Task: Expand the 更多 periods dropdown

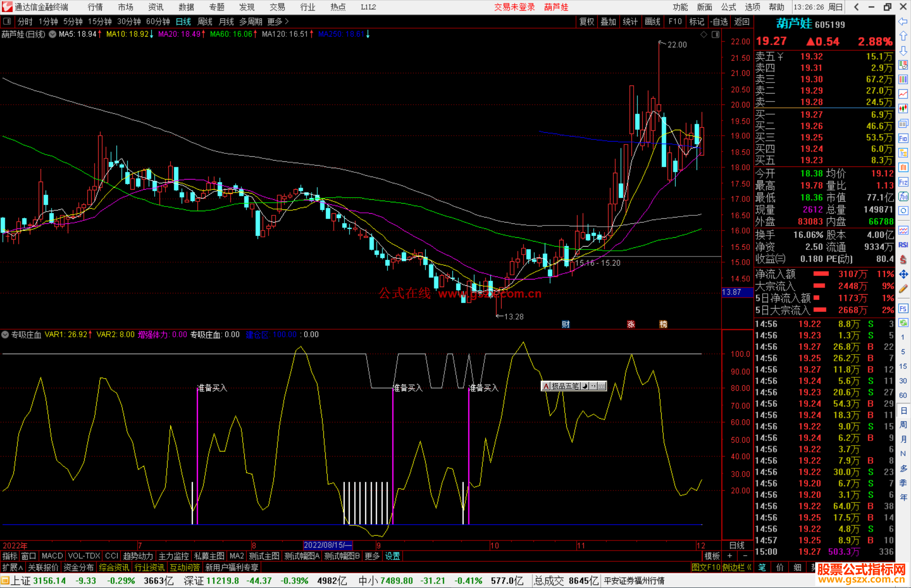Action: 278,21
